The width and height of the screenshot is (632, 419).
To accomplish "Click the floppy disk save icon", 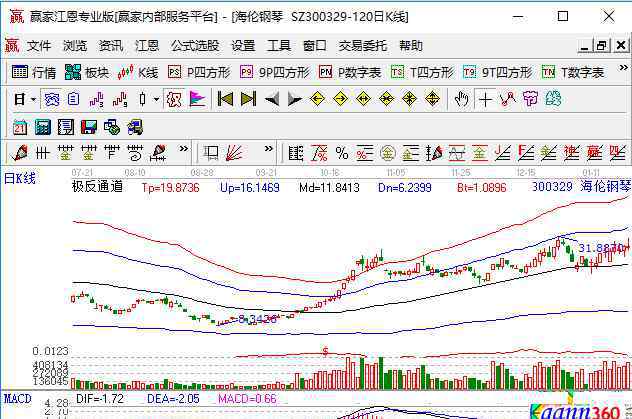I will [89, 127].
